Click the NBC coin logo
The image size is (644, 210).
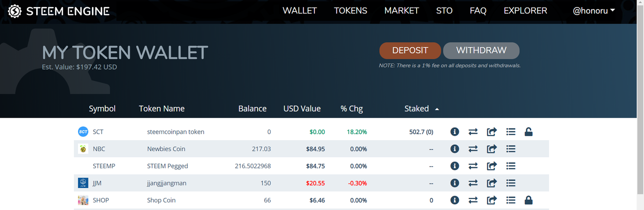pyautogui.click(x=83, y=149)
